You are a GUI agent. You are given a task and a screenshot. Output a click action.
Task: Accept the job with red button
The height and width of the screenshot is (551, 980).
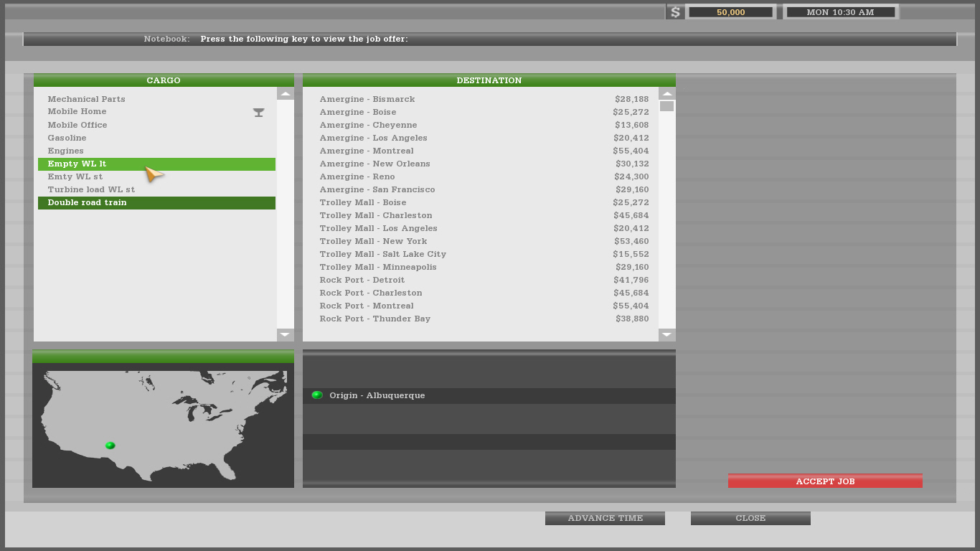pyautogui.click(x=825, y=481)
